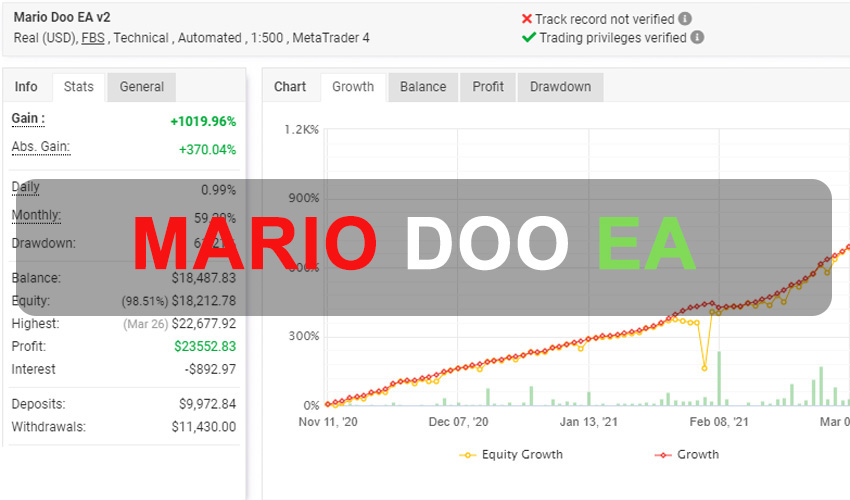Open the Profit chart tab

pyautogui.click(x=488, y=87)
